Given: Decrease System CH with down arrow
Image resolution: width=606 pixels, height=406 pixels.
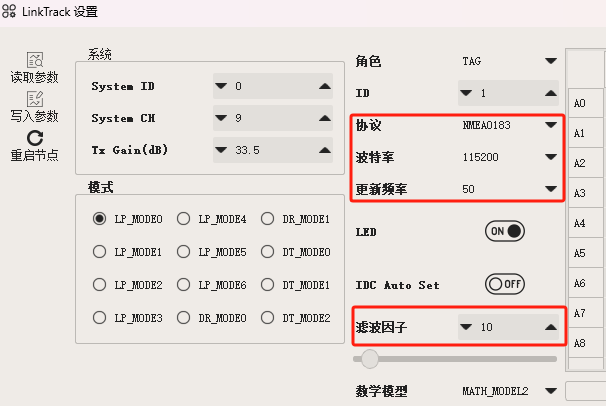Looking at the screenshot, I should click(x=221, y=118).
